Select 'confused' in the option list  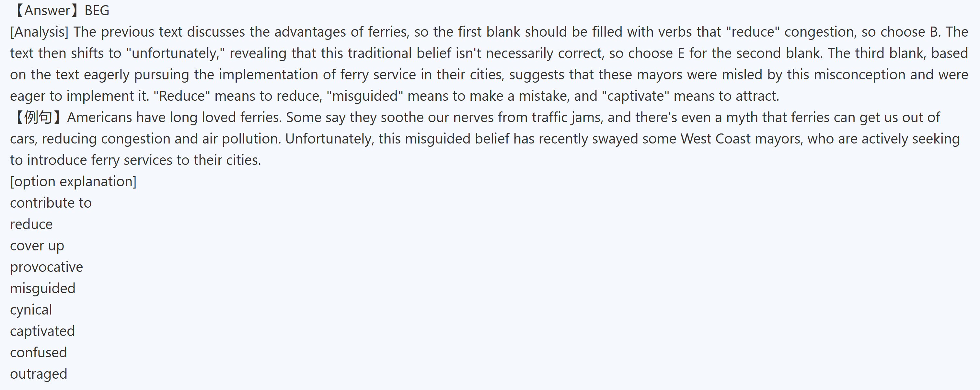pyautogui.click(x=39, y=352)
